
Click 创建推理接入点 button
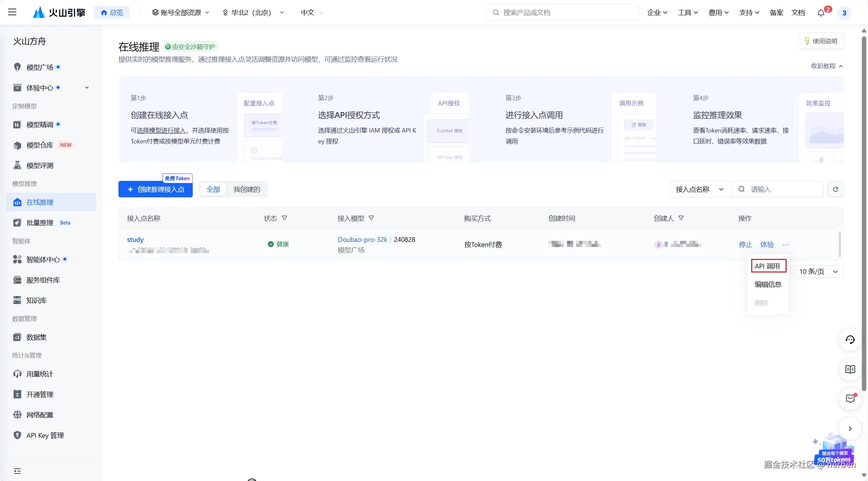coord(156,189)
